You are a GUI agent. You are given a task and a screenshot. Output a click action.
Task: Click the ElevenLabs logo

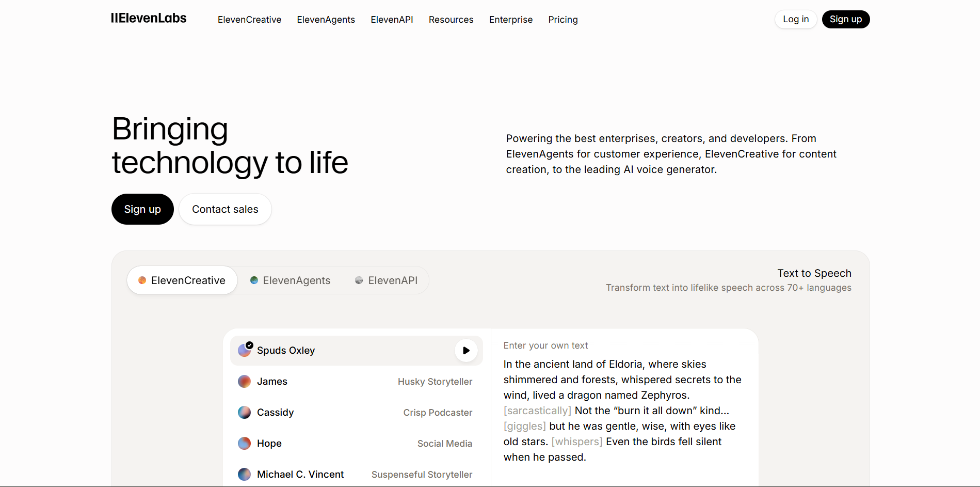[x=148, y=19]
